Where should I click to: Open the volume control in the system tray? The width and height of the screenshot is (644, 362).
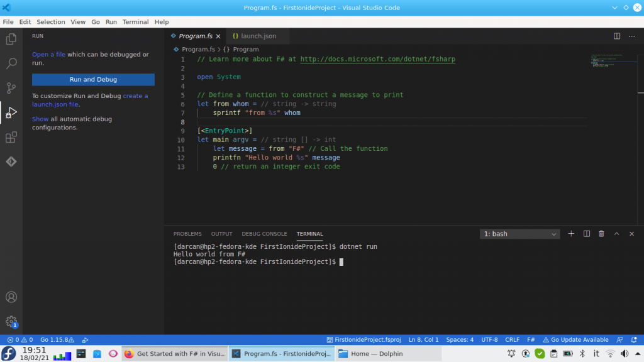[625, 354]
